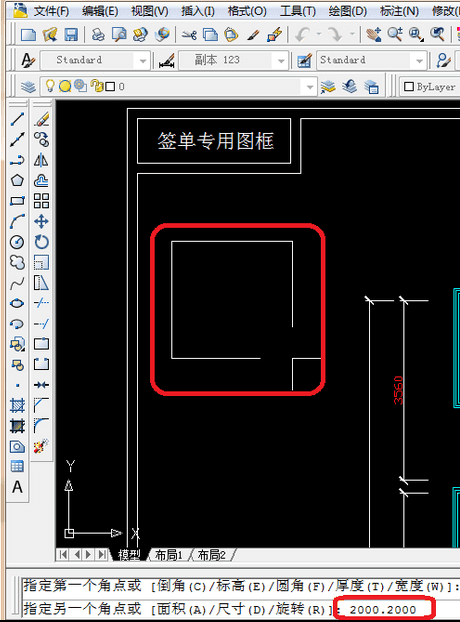Activate the Rotate tool

pos(41,242)
